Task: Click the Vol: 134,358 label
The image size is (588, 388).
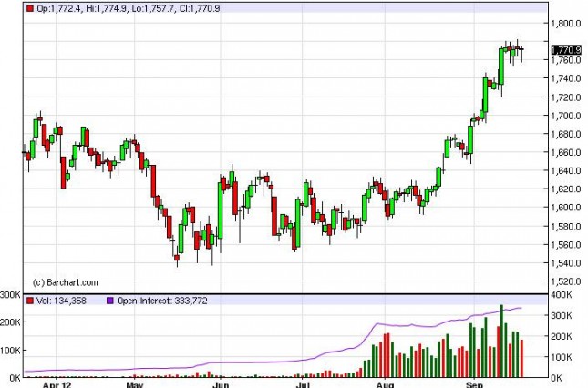Action: point(61,301)
